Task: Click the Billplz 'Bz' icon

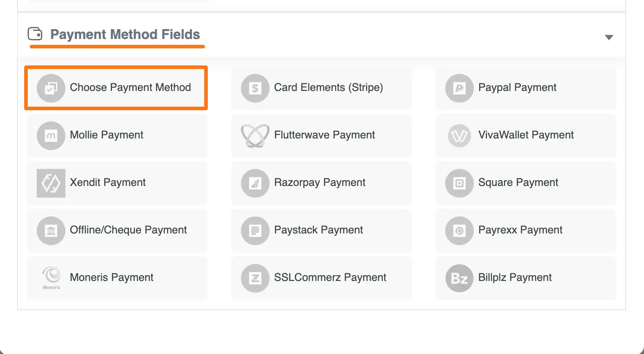Action: tap(459, 278)
